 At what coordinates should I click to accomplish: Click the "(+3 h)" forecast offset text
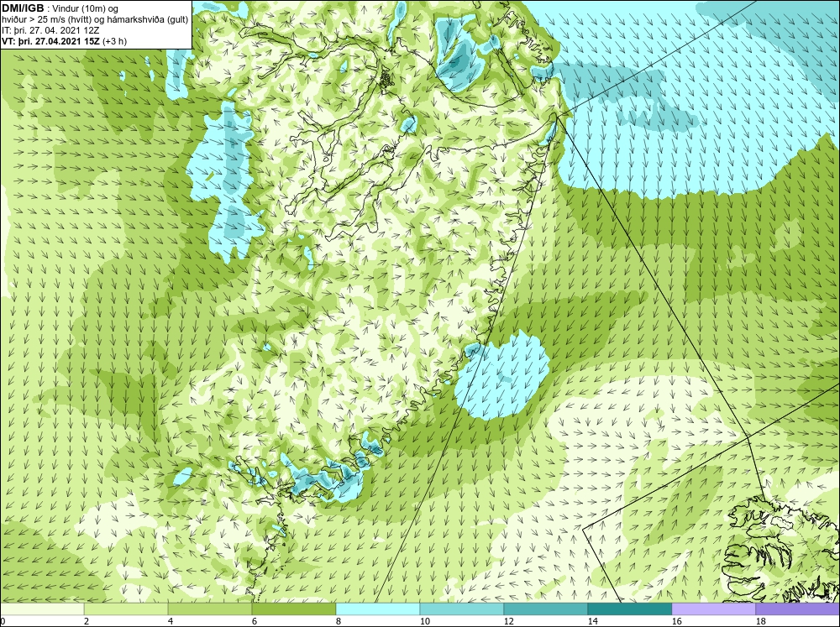coord(114,41)
